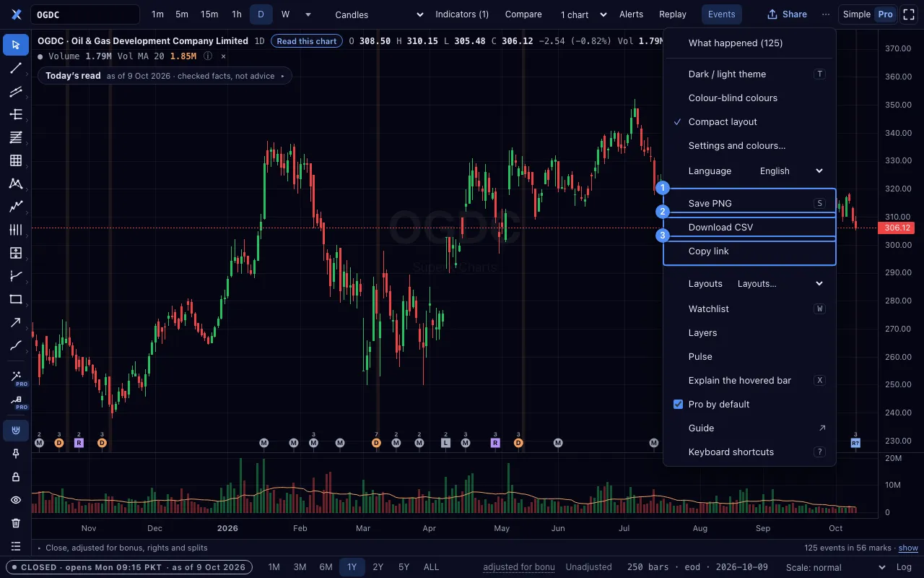Remove the Volume indicator with its X

(223, 56)
